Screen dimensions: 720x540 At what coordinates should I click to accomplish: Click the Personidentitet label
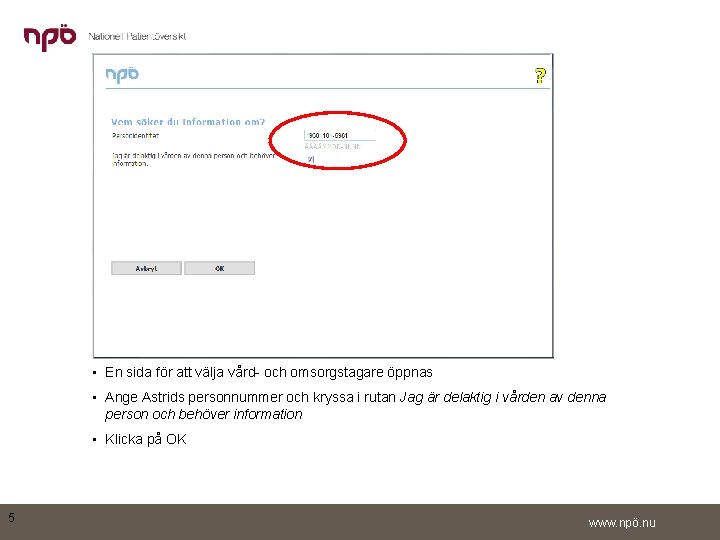(x=135, y=135)
